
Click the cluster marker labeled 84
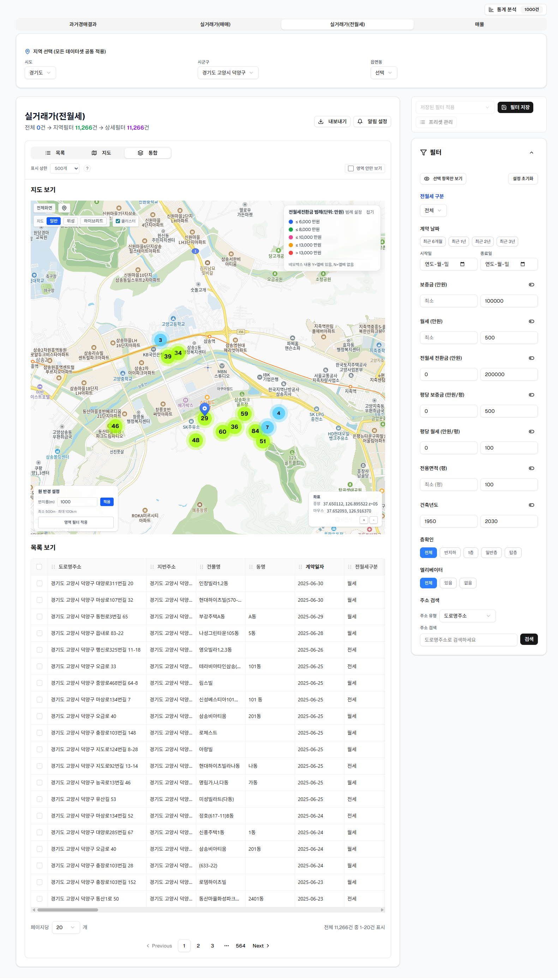255,431
